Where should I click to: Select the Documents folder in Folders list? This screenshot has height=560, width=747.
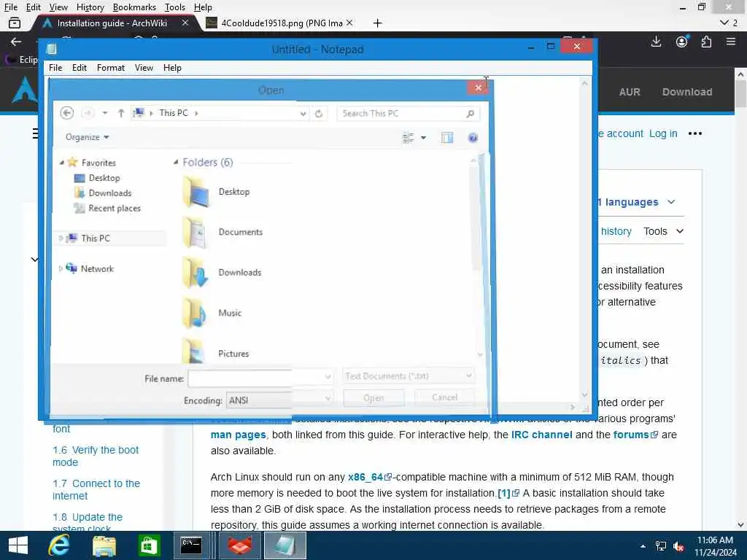(223, 232)
